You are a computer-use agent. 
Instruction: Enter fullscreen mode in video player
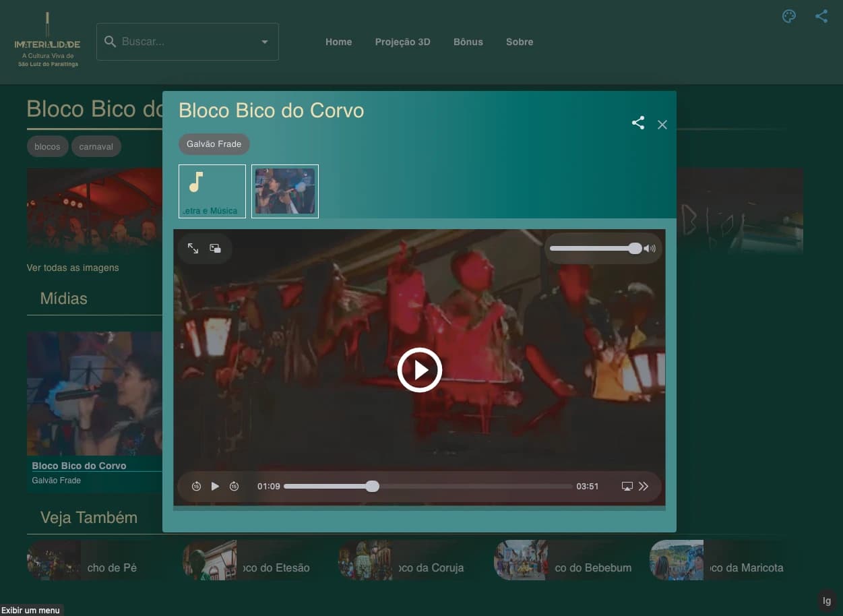tap(193, 249)
